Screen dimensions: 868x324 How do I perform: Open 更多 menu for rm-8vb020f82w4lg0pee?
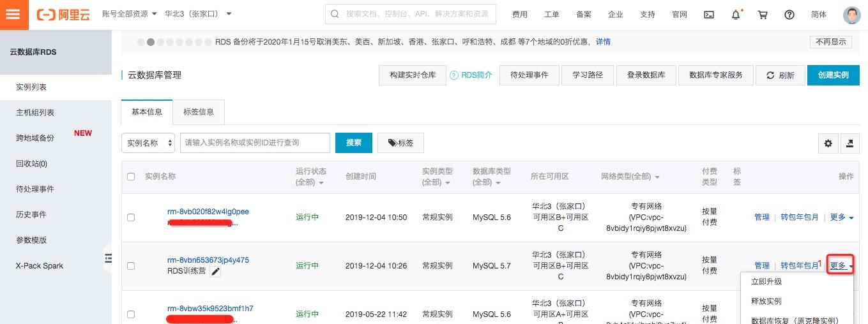click(842, 217)
